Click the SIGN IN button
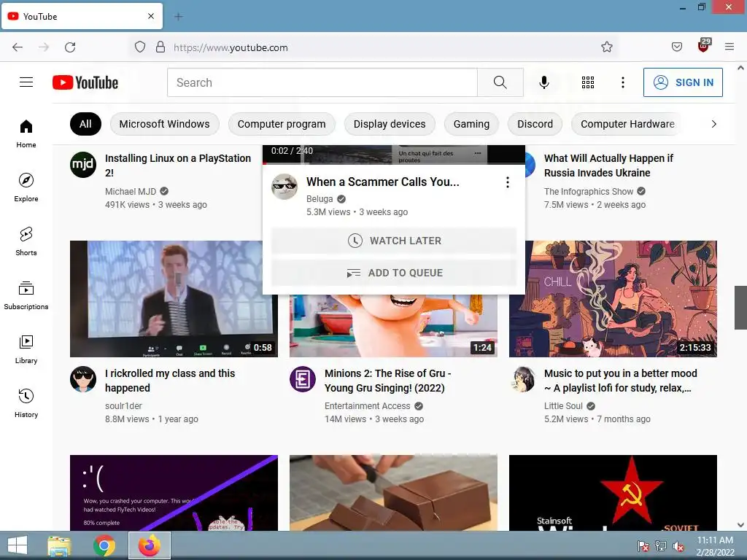 click(x=683, y=82)
